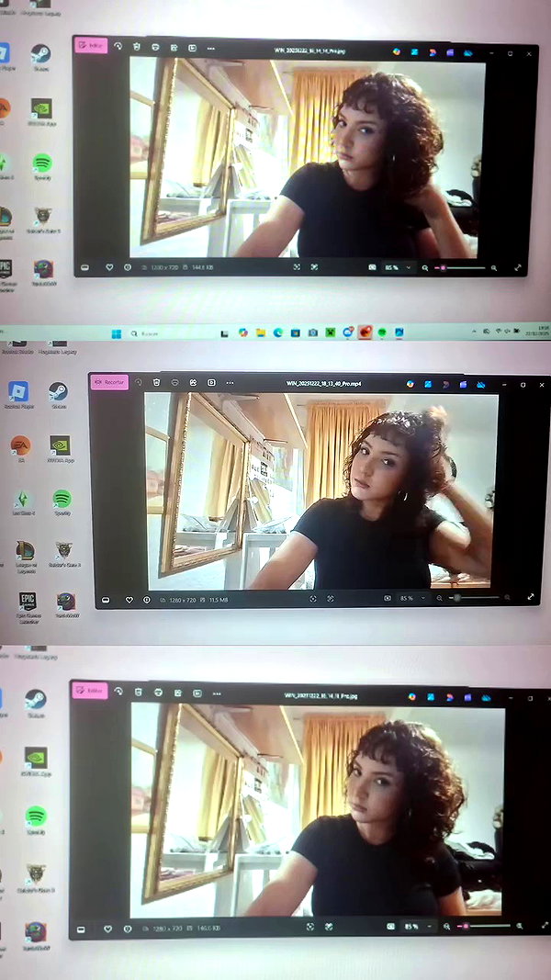
Task: Show file info in the bottom Photos window
Action: 128,929
